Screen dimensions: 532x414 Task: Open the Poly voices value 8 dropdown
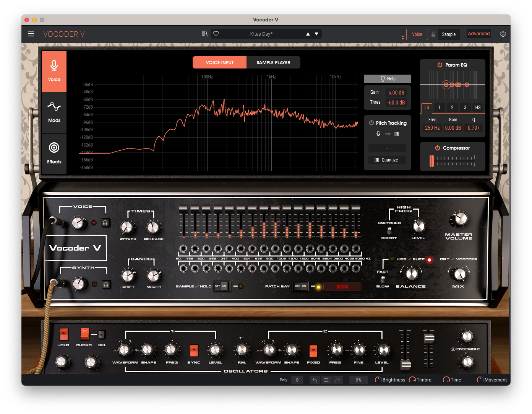point(297,380)
